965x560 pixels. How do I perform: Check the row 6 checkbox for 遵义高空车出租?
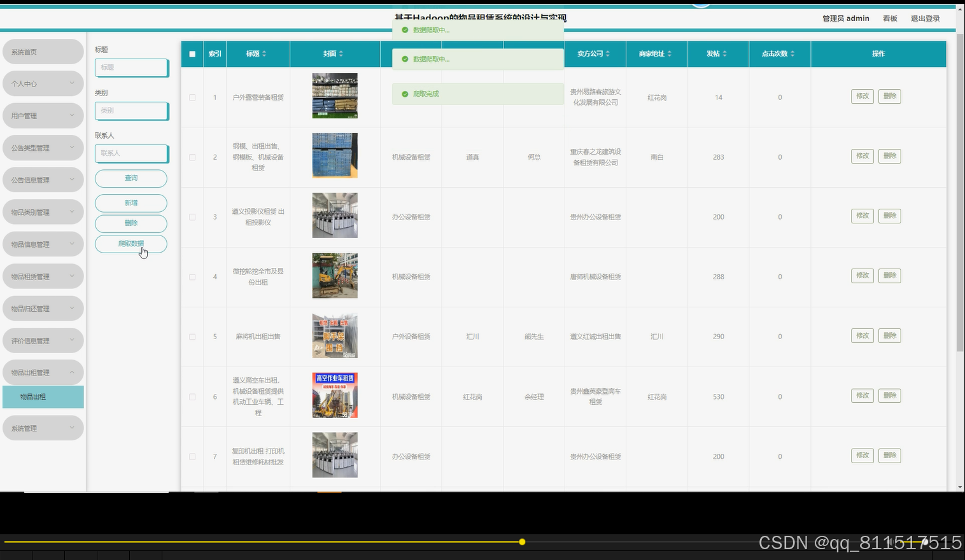pos(192,397)
